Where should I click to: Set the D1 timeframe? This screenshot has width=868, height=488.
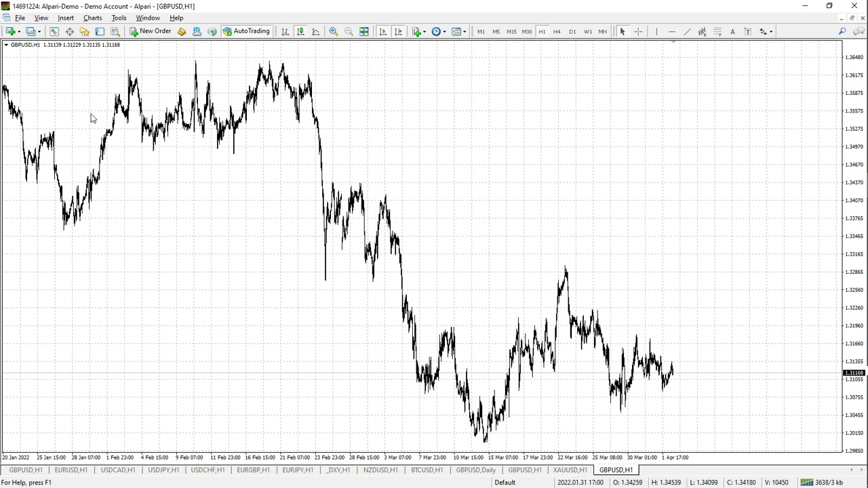pyautogui.click(x=572, y=31)
